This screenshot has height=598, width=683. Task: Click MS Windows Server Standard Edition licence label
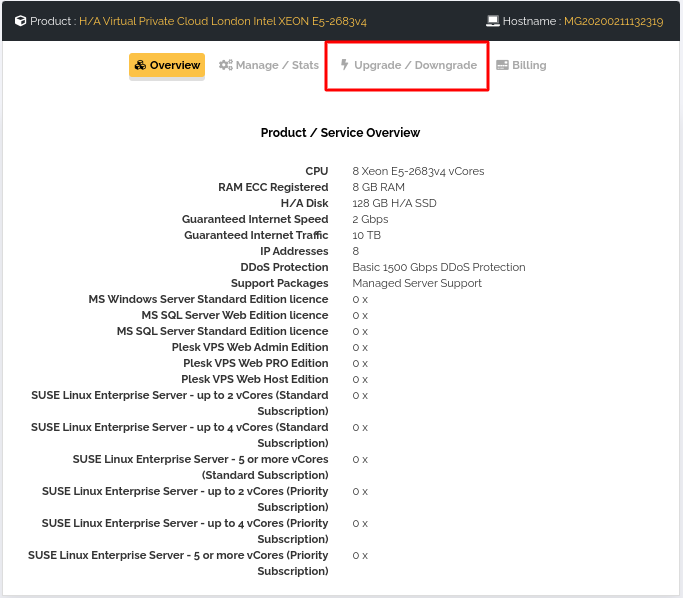[x=208, y=299]
